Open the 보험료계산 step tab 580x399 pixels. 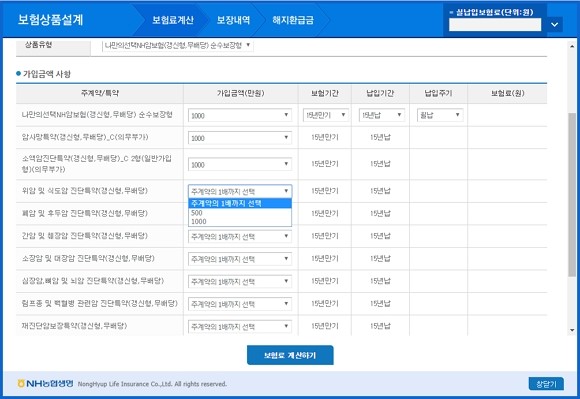pos(173,20)
